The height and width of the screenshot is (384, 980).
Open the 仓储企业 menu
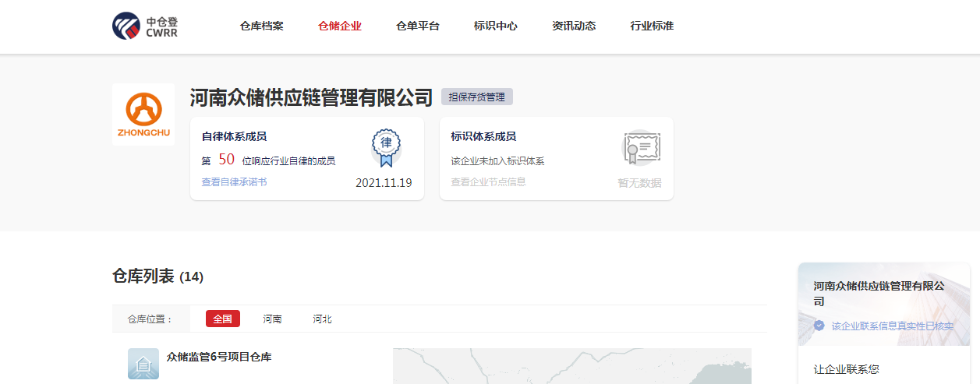click(x=340, y=26)
